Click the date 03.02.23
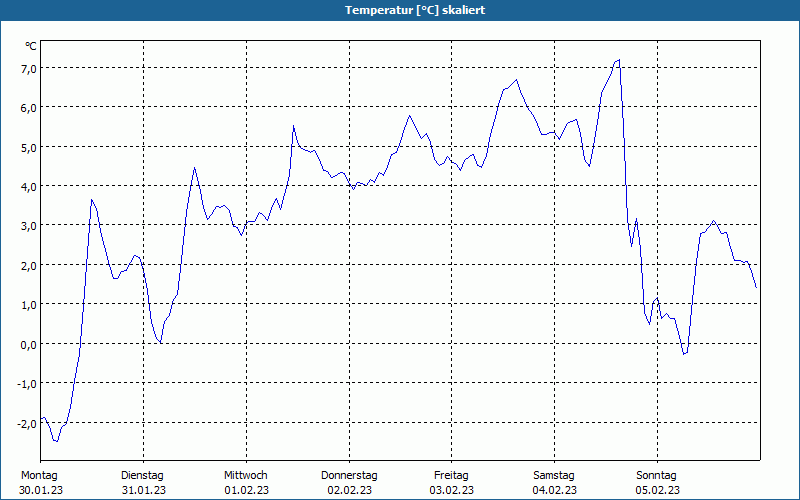The image size is (800, 500). (x=452, y=490)
